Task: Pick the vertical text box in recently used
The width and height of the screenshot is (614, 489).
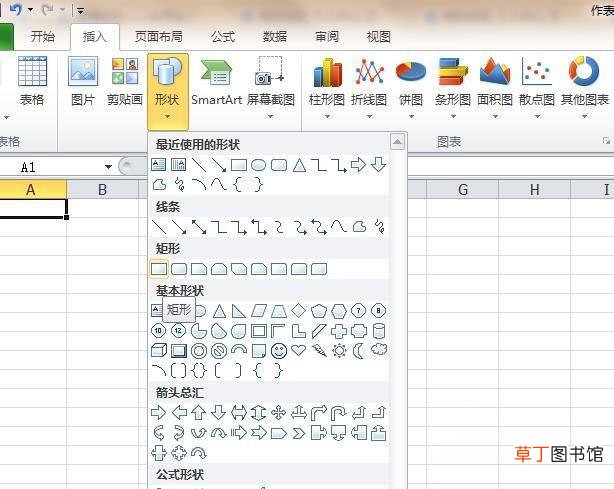Action: (179, 165)
